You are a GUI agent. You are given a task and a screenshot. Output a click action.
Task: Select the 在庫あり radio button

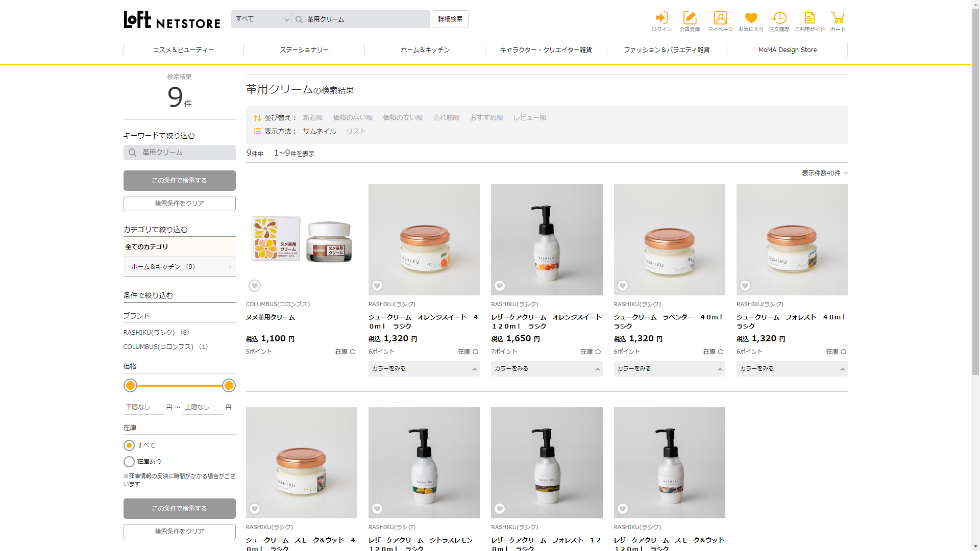pyautogui.click(x=129, y=462)
